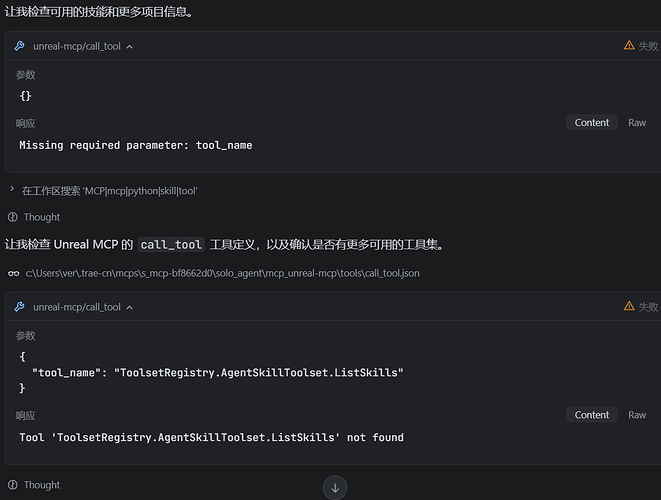Open the call_tool.json file path link
The width and height of the screenshot is (661, 500).
(222, 274)
